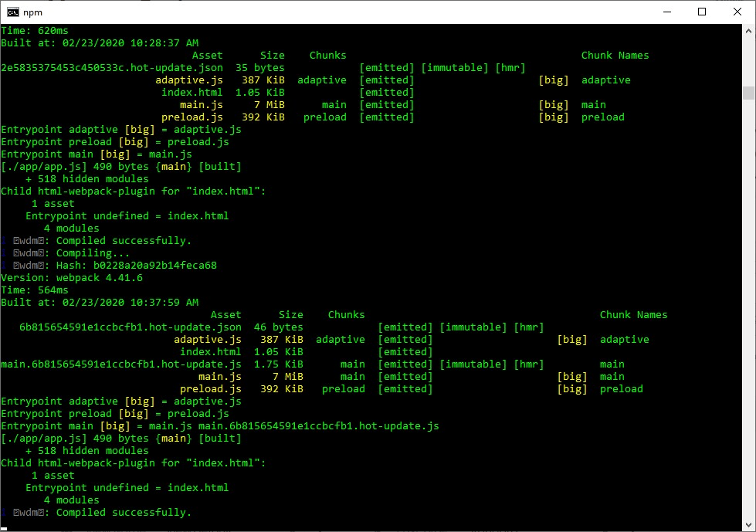Click "Built at: 02/23/2020 10:28:37 AM"

(100, 43)
